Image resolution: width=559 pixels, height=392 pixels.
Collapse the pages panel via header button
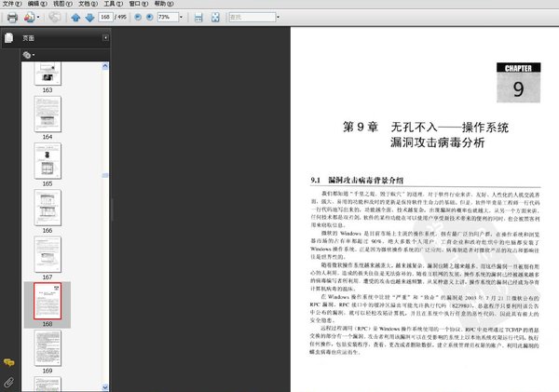pos(105,38)
